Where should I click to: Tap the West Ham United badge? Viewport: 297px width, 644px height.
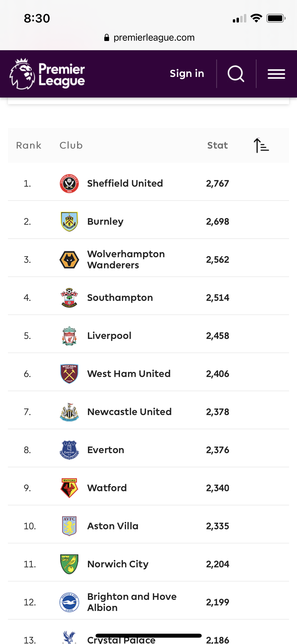[x=69, y=374]
